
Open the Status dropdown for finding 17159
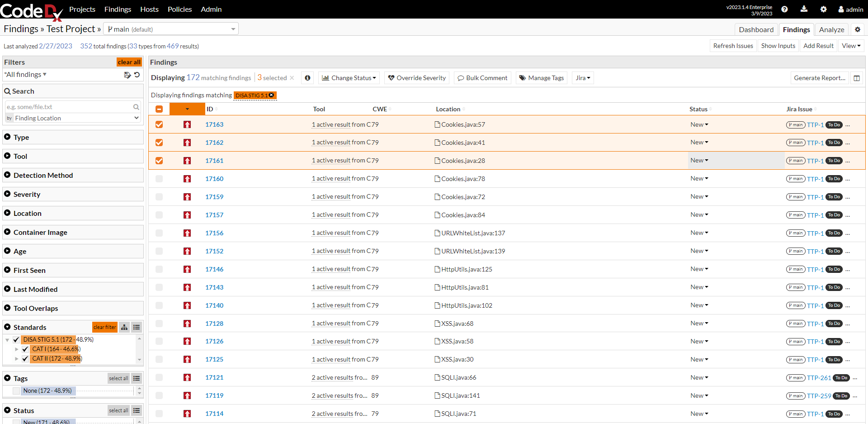point(699,197)
